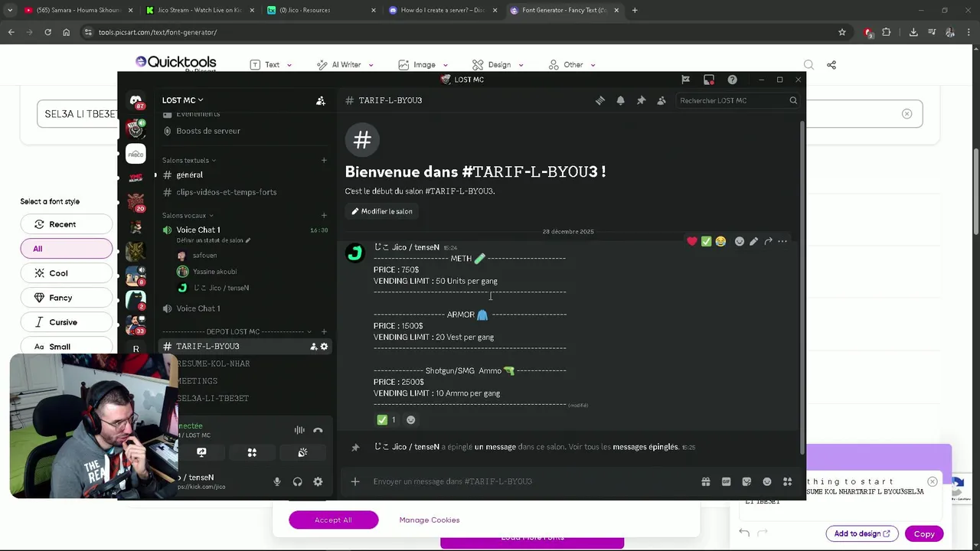This screenshot has height=551, width=980.
Task: Add heart reaction to the message
Action: point(692,241)
